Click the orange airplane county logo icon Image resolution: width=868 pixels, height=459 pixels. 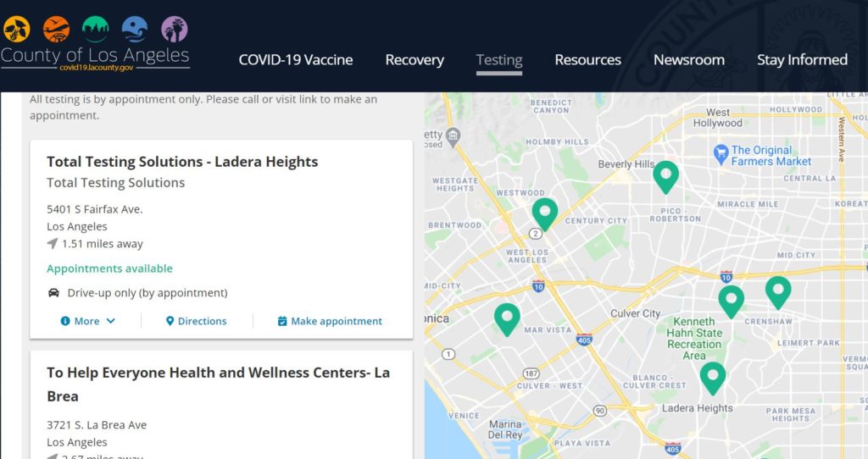click(57, 30)
